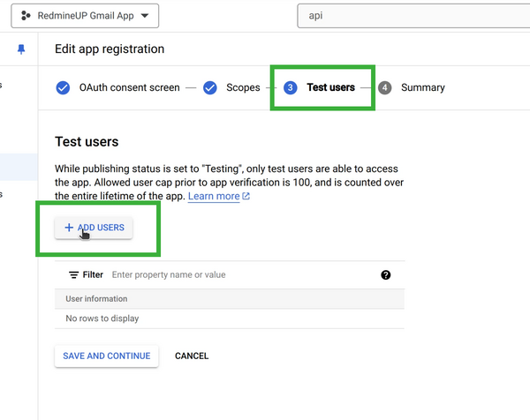Click the blue pin icon in sidebar
530x420 pixels.
click(22, 50)
